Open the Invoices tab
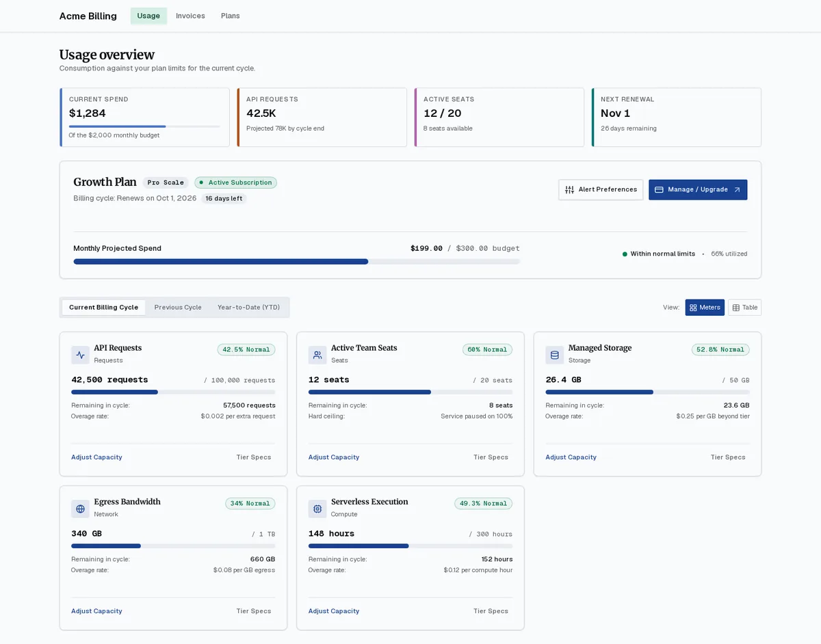 pos(190,16)
